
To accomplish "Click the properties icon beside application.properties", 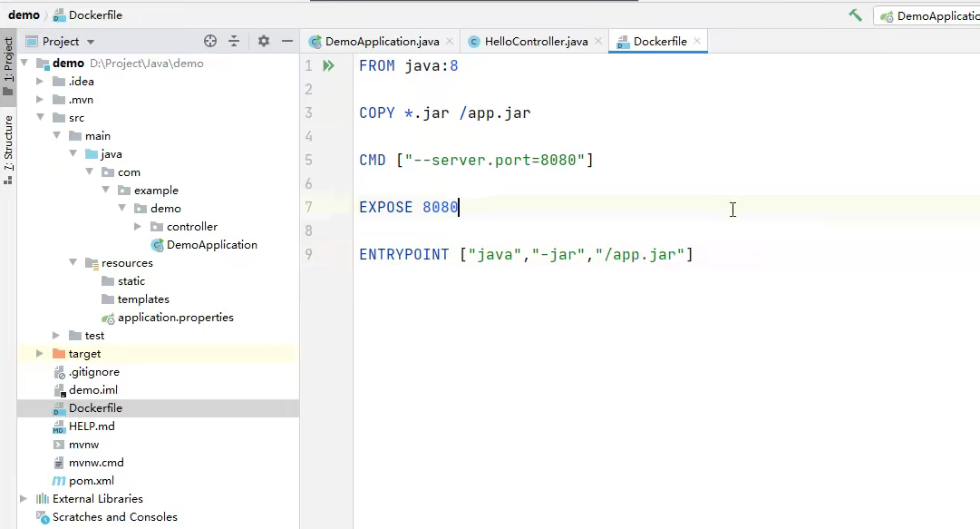I will (107, 317).
